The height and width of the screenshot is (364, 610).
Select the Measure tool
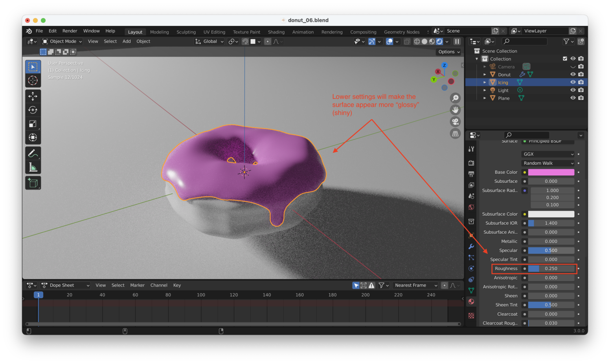pyautogui.click(x=33, y=168)
